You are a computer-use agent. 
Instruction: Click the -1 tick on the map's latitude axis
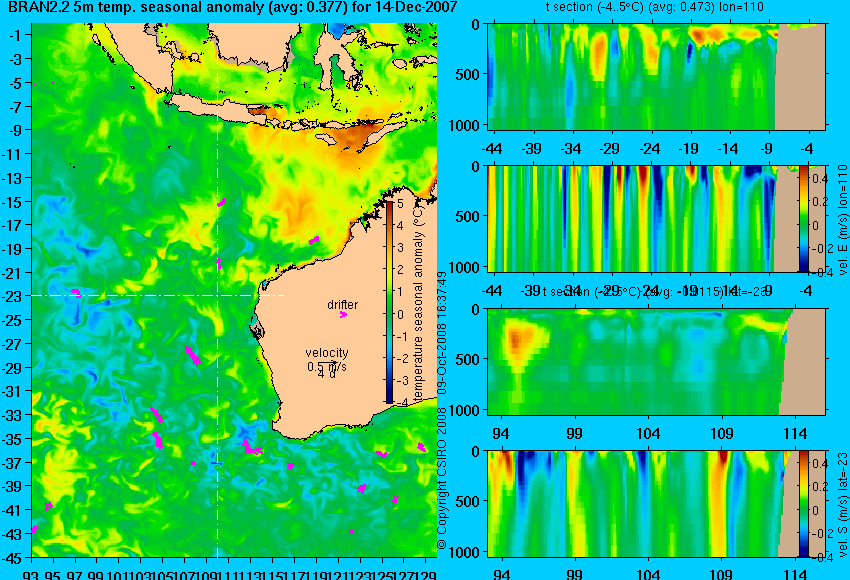tap(16, 35)
